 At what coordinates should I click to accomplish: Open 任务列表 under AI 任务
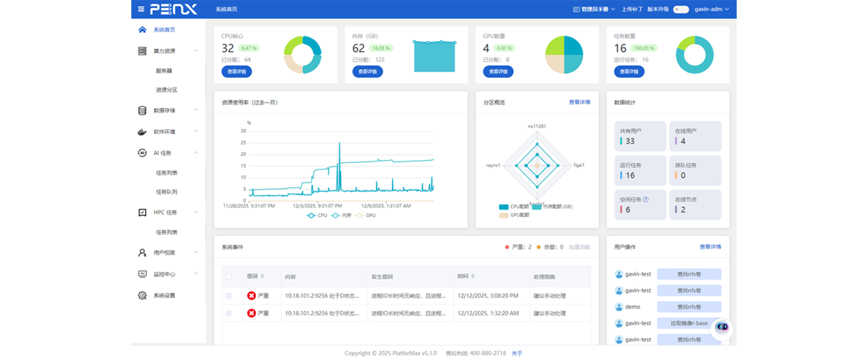[x=167, y=173]
